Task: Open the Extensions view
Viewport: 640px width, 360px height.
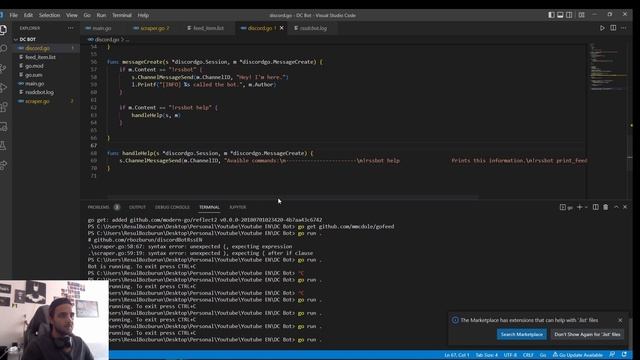Action: coord(3,107)
